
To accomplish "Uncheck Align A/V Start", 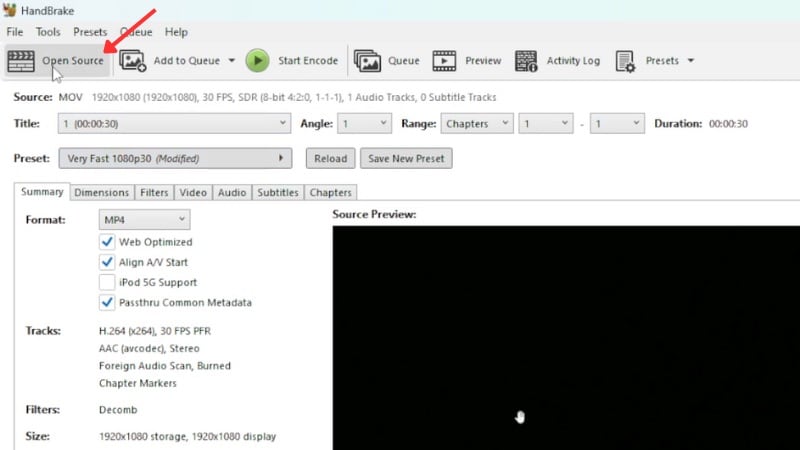I will point(107,262).
